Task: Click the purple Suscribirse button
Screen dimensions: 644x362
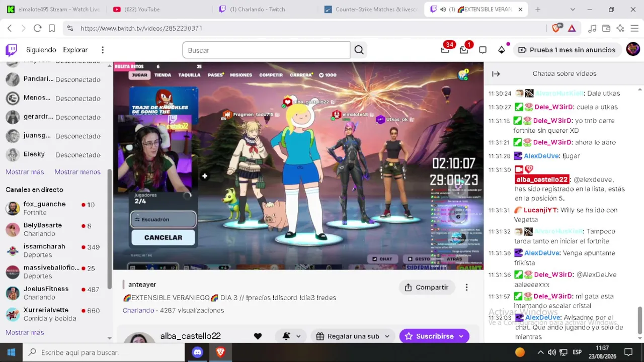Action: click(x=434, y=336)
